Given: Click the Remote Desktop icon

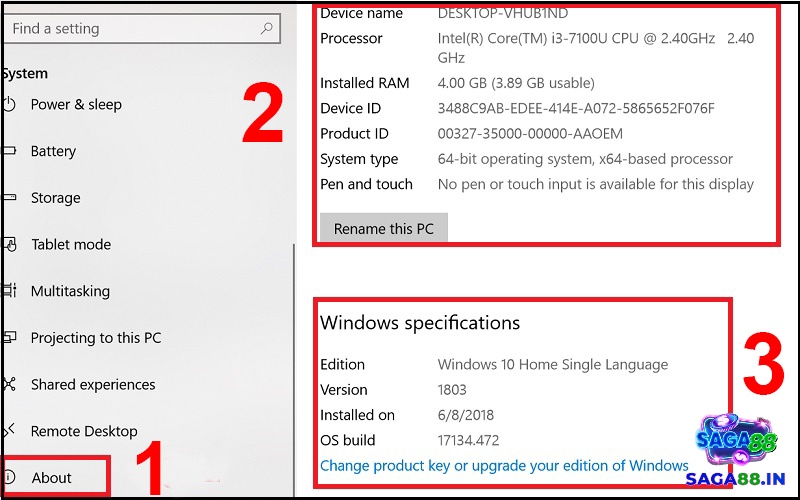Looking at the screenshot, I should click(9, 431).
